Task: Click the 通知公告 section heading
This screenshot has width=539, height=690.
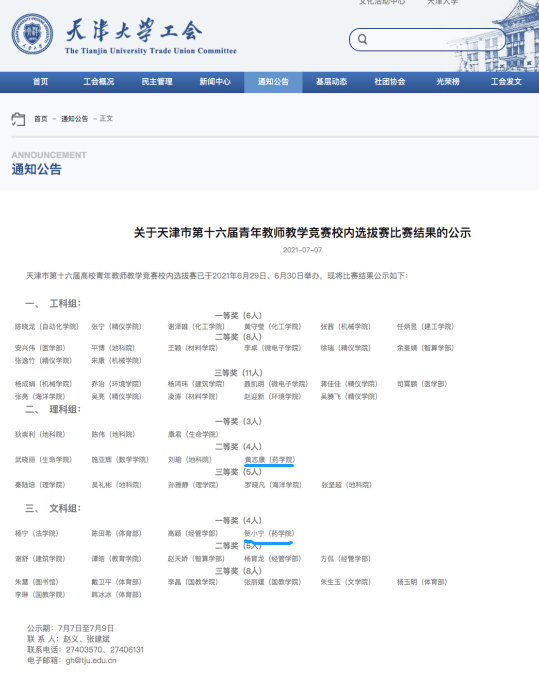Action: [x=37, y=169]
